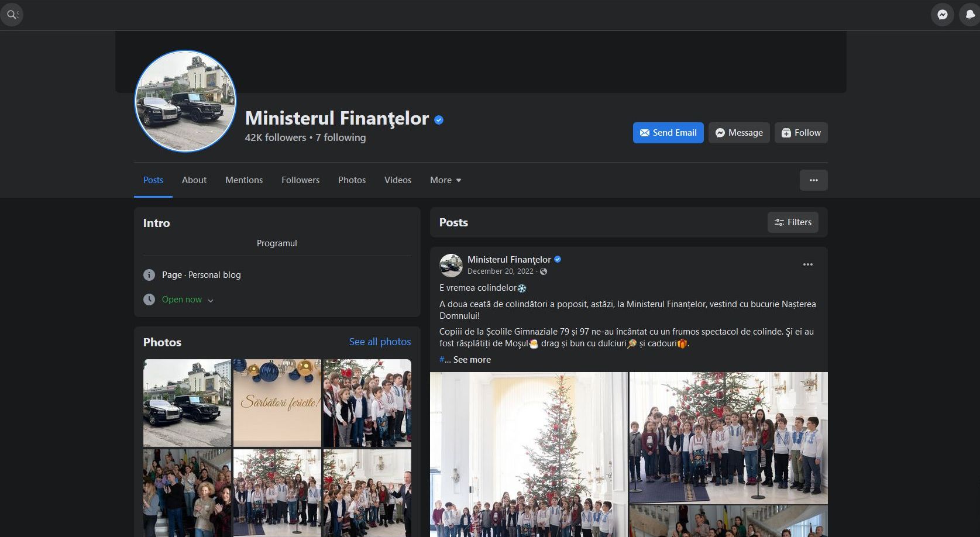Open Messenger from the top bar

pyautogui.click(x=942, y=15)
